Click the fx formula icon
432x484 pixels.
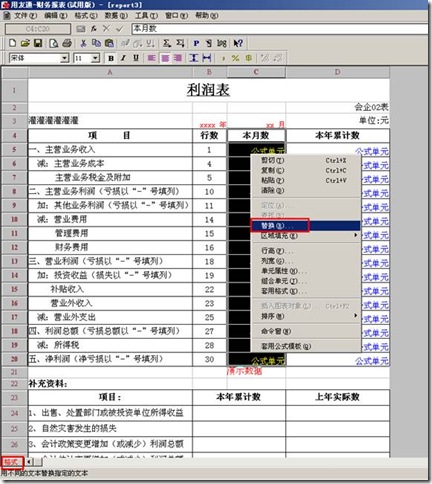[94, 29]
